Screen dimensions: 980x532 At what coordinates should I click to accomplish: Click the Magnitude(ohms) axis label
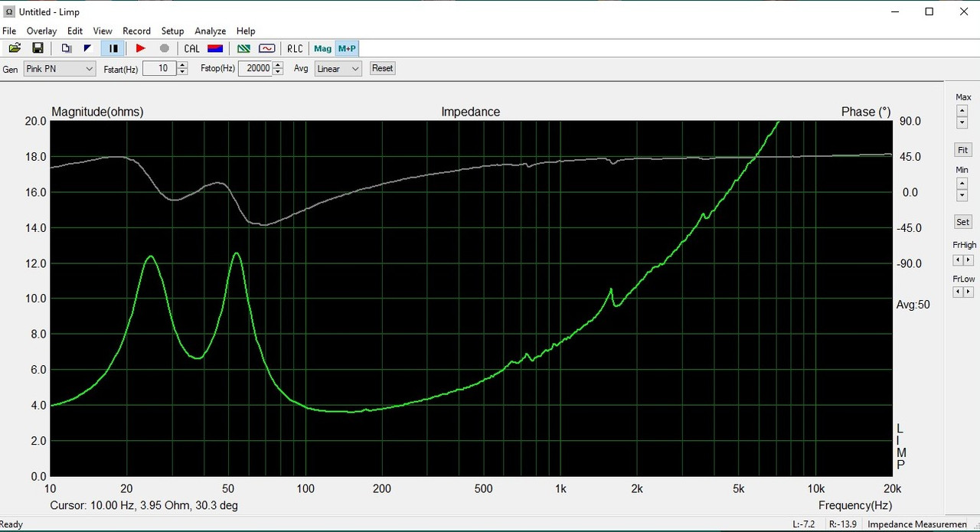pos(97,112)
